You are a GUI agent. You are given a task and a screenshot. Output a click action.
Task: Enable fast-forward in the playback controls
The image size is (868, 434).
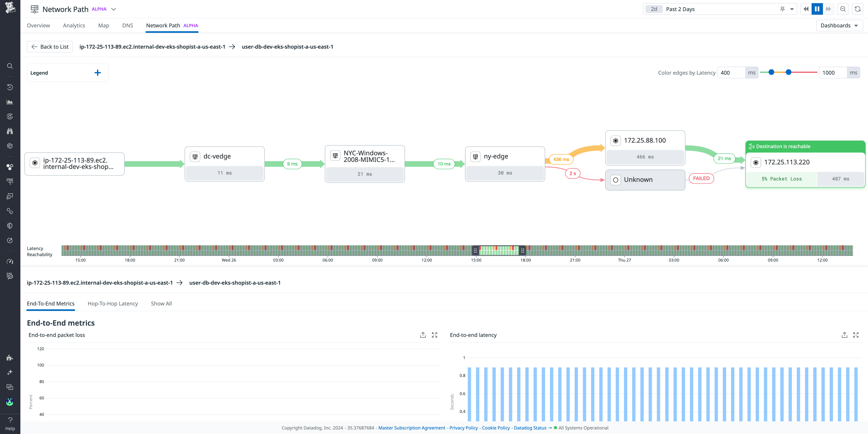(829, 9)
